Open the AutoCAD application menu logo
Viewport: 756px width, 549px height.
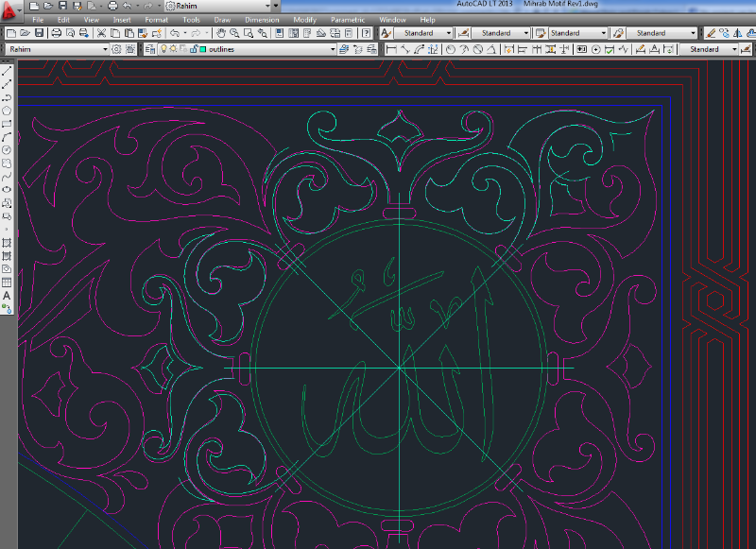pos(9,10)
